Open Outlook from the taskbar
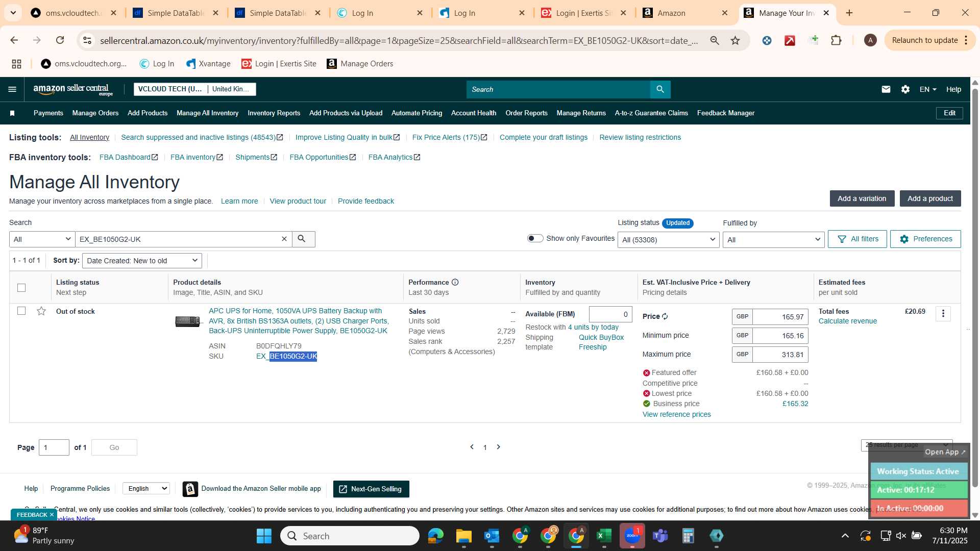The image size is (980, 551). 492,536
